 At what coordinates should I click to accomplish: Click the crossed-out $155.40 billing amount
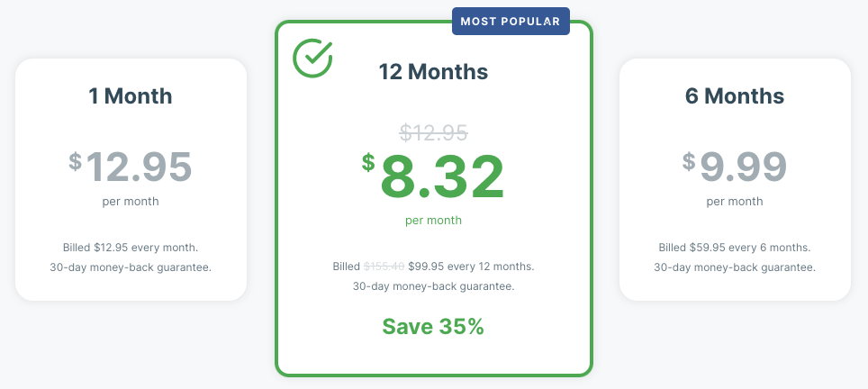(384, 267)
